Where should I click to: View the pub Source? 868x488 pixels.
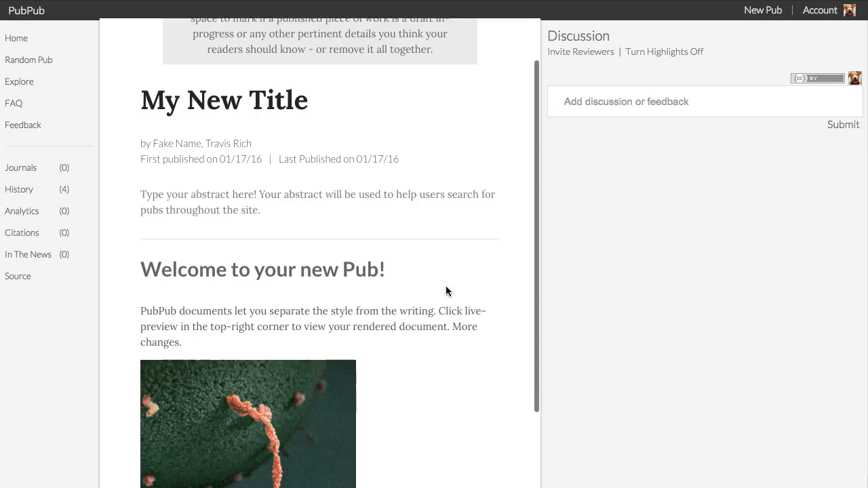(x=18, y=276)
